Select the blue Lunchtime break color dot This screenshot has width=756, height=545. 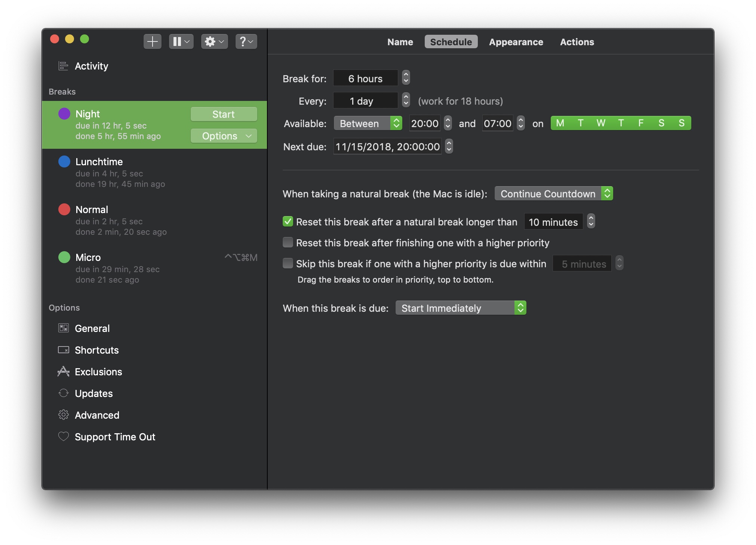(64, 161)
